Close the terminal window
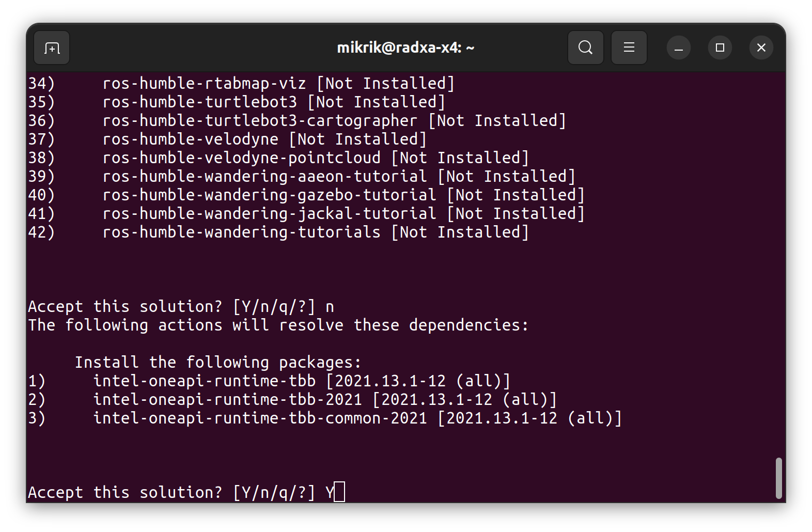Image resolution: width=812 pixels, height=532 pixels. 761,48
